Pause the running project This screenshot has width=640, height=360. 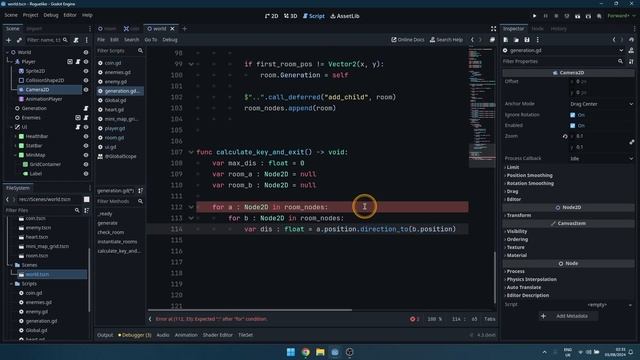545,16
